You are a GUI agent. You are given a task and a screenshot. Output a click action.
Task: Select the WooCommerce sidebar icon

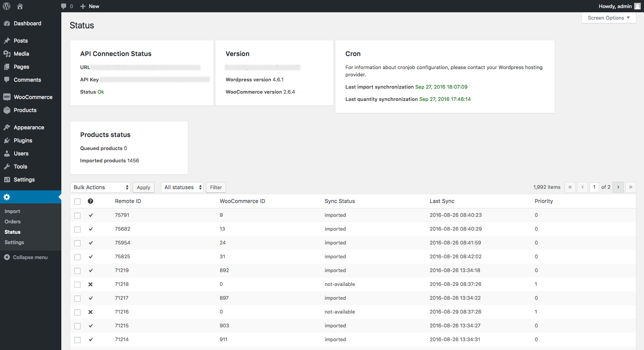[x=7, y=97]
